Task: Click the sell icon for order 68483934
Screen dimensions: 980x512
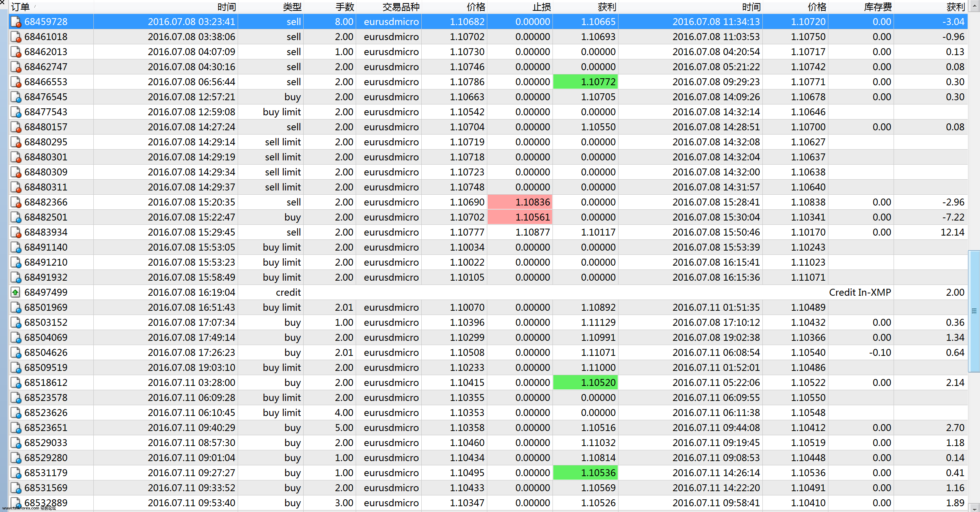Action: (16, 232)
